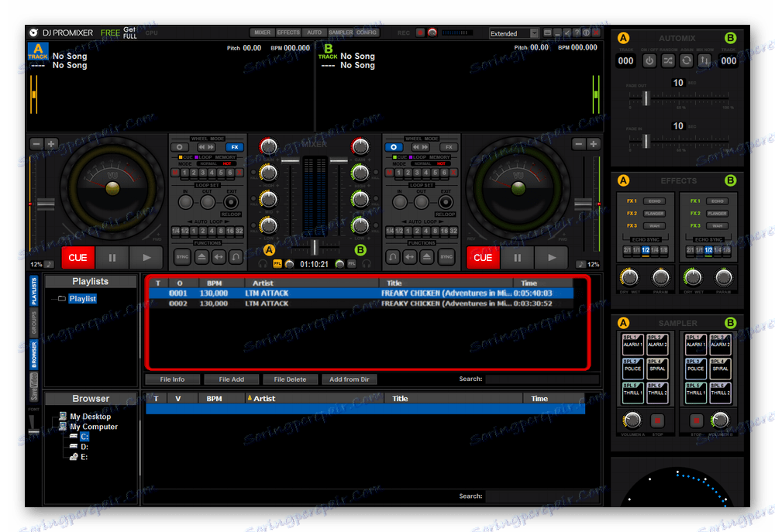Select playlist track 0002 row
Image resolution: width=775 pixels, height=532 pixels.
click(x=361, y=304)
